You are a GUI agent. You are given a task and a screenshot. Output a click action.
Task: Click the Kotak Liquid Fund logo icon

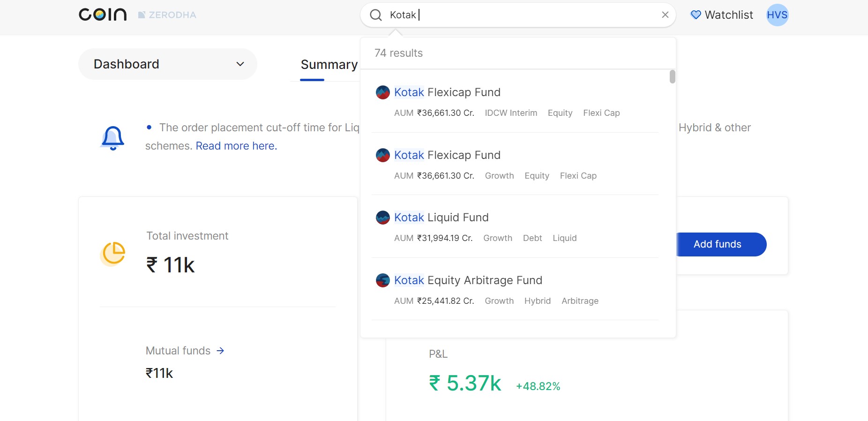(383, 218)
